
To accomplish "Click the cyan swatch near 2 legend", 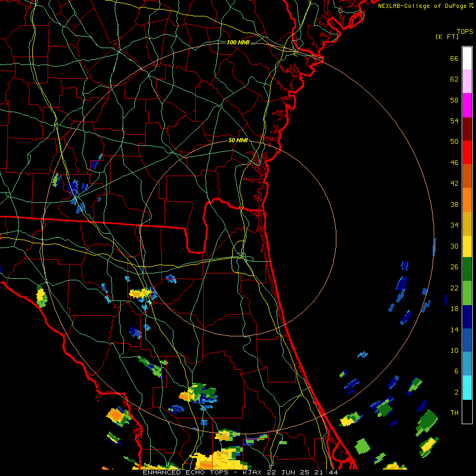I will point(467,388).
